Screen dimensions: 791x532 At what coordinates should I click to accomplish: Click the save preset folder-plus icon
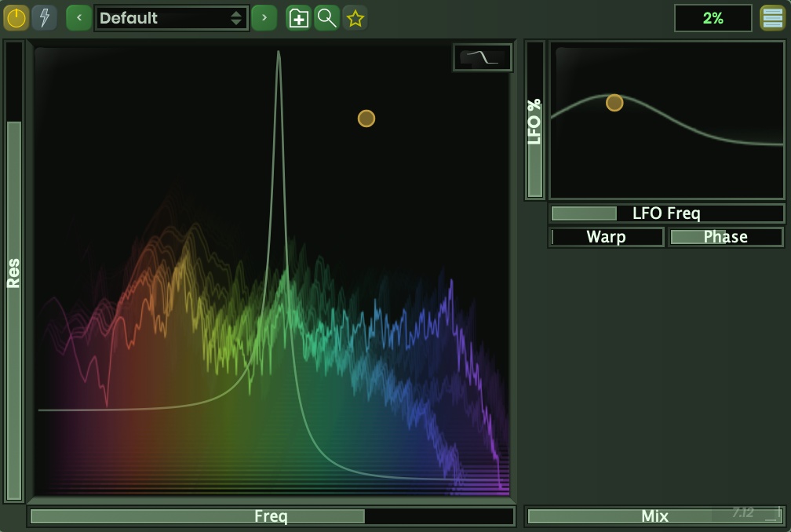[298, 18]
